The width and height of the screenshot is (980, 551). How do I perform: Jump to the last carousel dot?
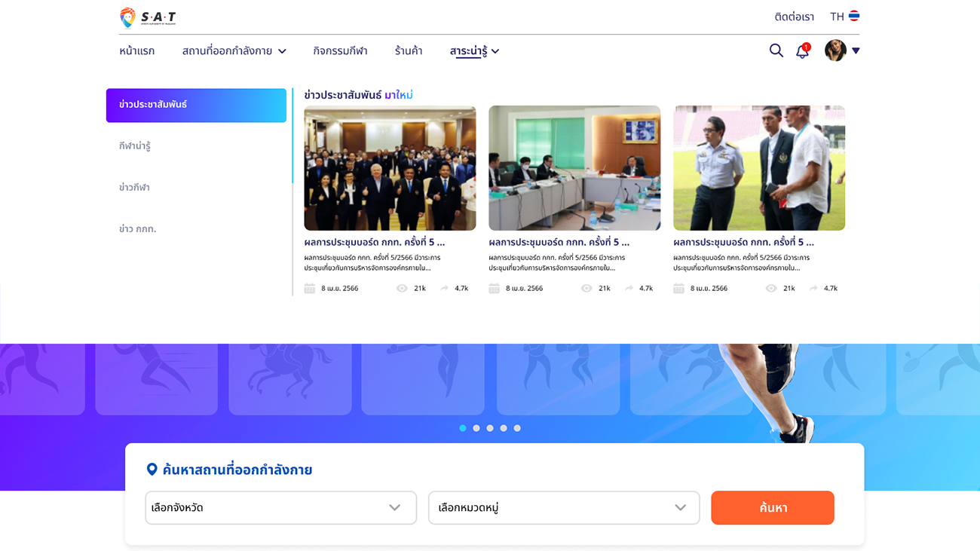(x=517, y=428)
